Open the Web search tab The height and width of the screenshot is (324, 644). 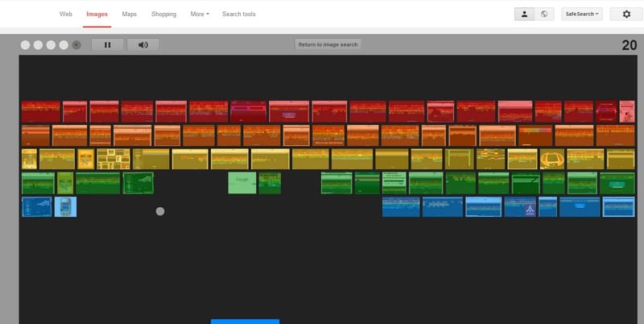[66, 14]
